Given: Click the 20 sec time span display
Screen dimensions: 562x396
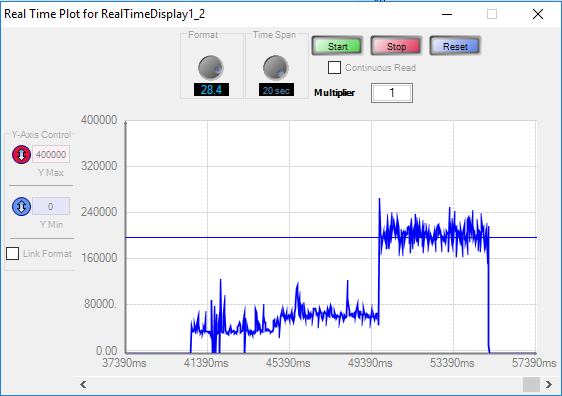Looking at the screenshot, I should pos(276,90).
